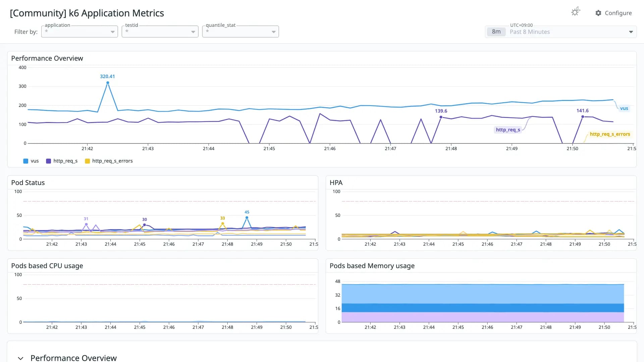This screenshot has height=362, width=644.
Task: Open the testid filter dropdown
Action: coord(160,32)
